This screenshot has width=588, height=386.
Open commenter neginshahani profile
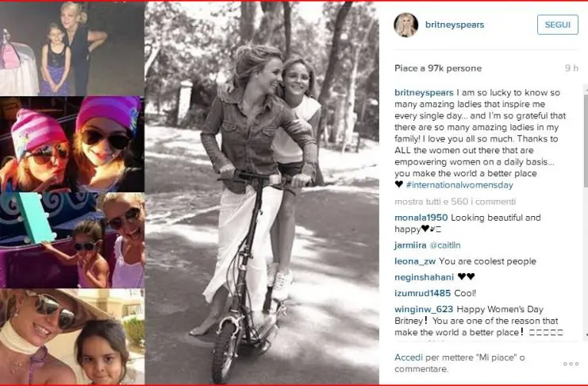pyautogui.click(x=425, y=277)
